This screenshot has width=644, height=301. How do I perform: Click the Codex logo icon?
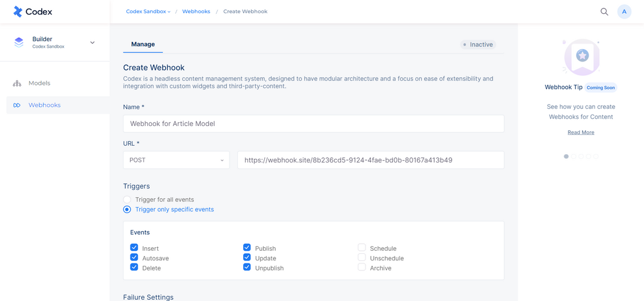[18, 11]
